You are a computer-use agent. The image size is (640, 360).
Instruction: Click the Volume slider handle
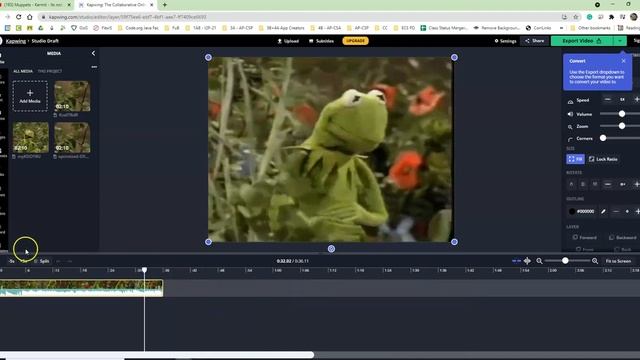(622, 114)
